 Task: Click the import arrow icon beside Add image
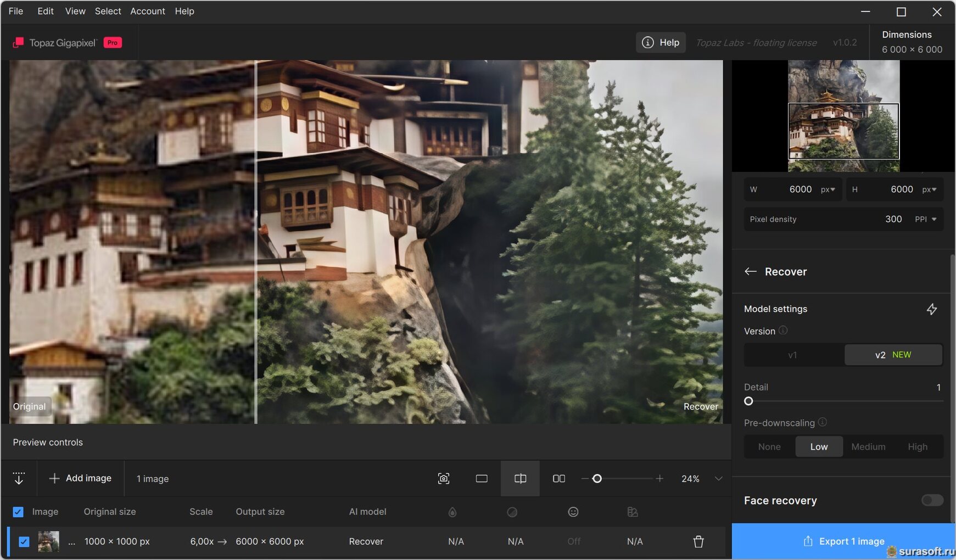click(19, 478)
